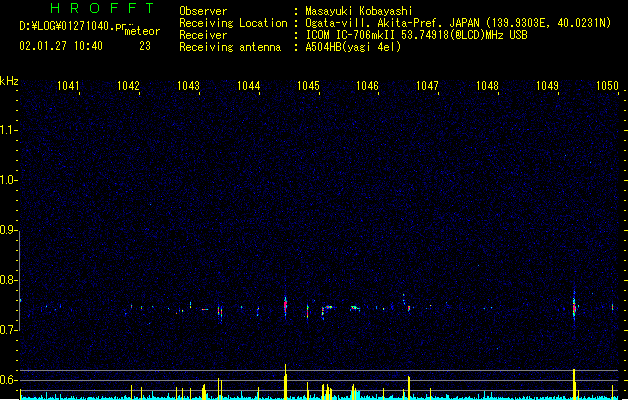
Task: Select the log file path D:¥LOG¥01271040
Action: 72,26
